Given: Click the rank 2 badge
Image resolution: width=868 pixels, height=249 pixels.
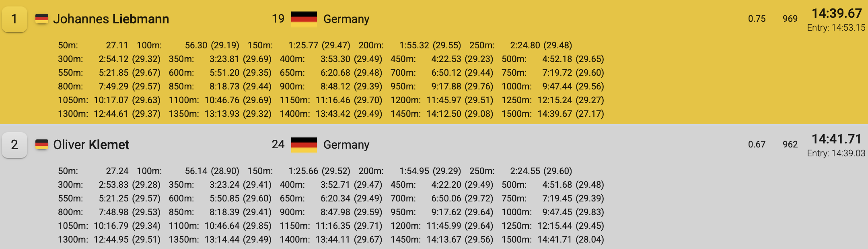Looking at the screenshot, I should pyautogui.click(x=14, y=145).
